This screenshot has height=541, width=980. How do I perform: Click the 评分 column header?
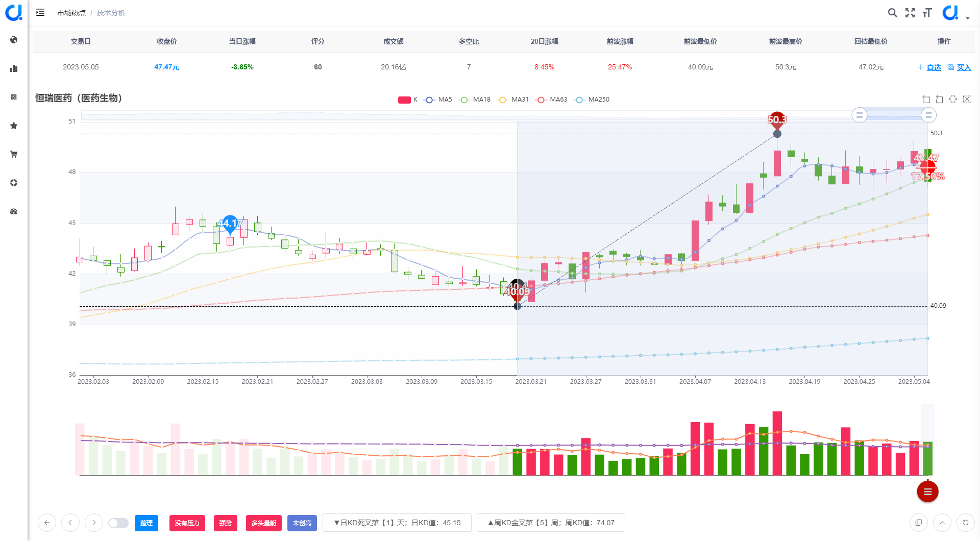(318, 41)
